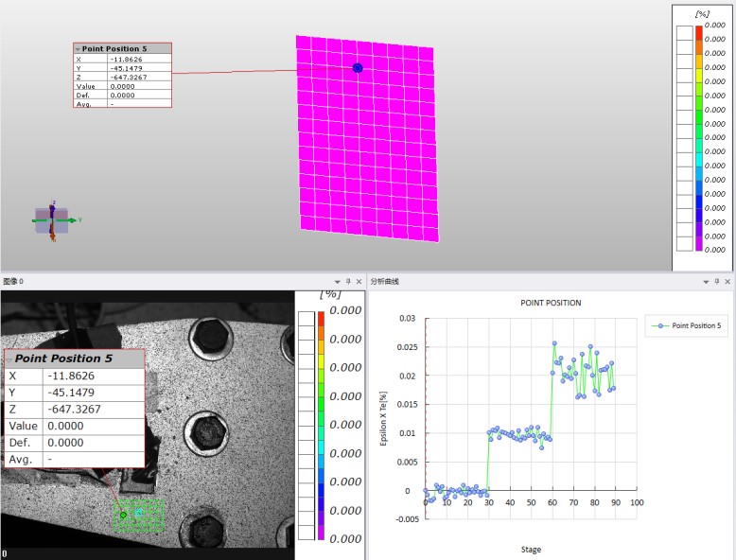Viewport: 736px width, 560px height.
Task: Toggle Point Position 5 legend series
Action: pyautogui.click(x=686, y=325)
